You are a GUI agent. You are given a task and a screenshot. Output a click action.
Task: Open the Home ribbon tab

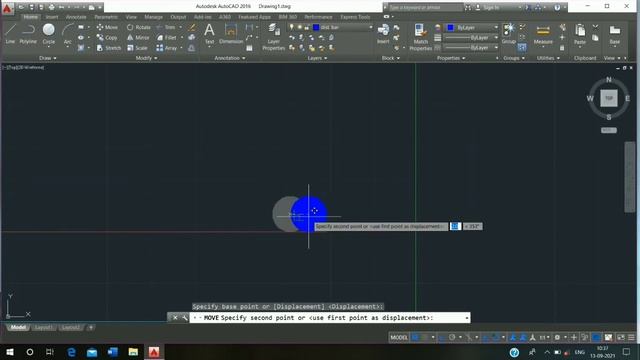coord(30,17)
